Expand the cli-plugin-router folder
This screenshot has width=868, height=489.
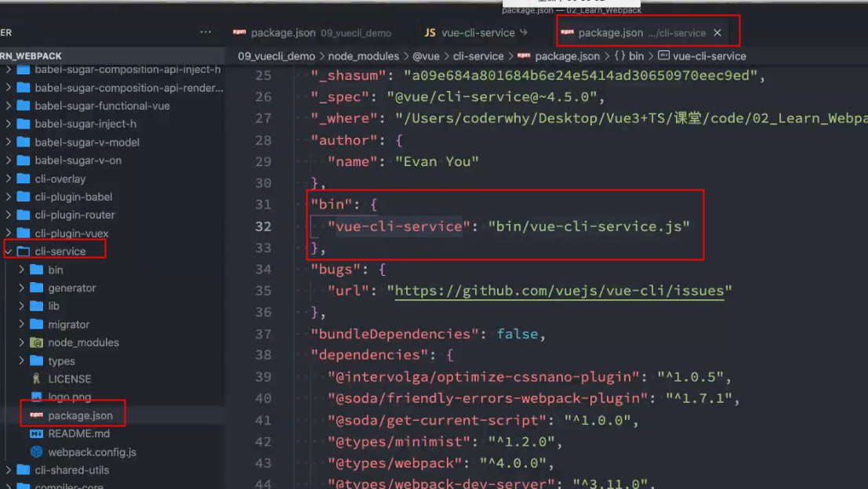9,215
